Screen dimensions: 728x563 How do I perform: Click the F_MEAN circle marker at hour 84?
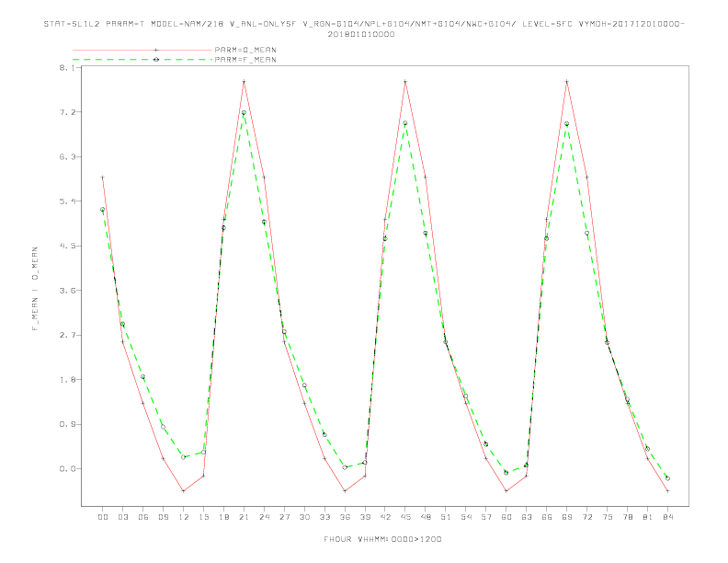point(667,478)
